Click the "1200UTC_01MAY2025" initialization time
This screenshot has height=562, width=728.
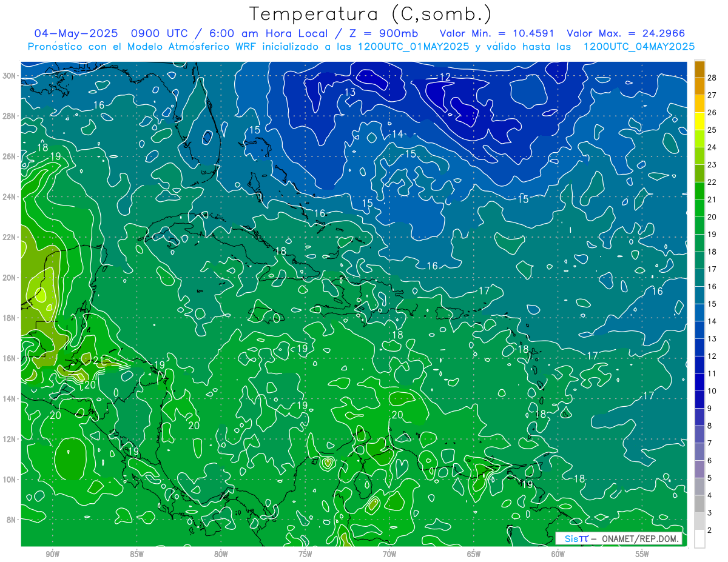tap(413, 46)
